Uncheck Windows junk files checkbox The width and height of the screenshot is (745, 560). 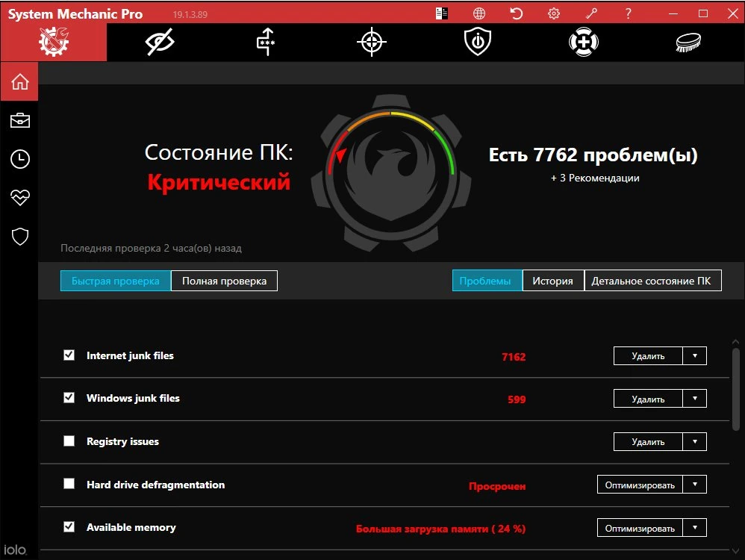coord(69,398)
